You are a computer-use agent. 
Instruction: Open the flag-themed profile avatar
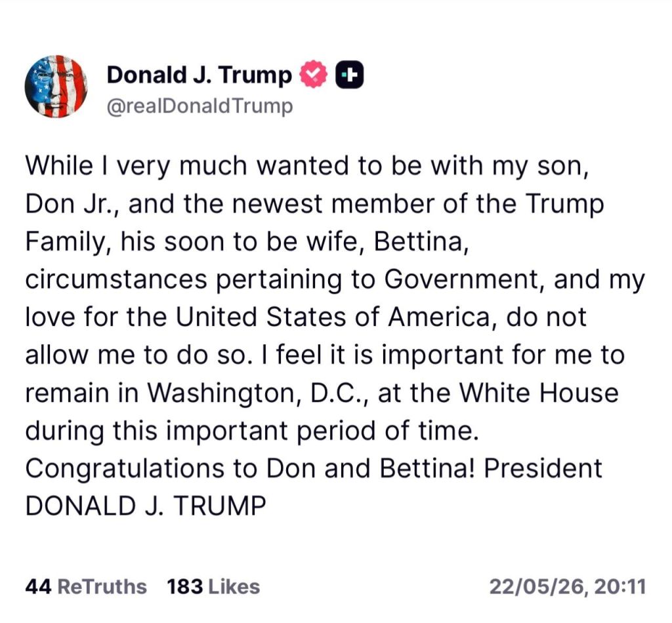[x=56, y=87]
